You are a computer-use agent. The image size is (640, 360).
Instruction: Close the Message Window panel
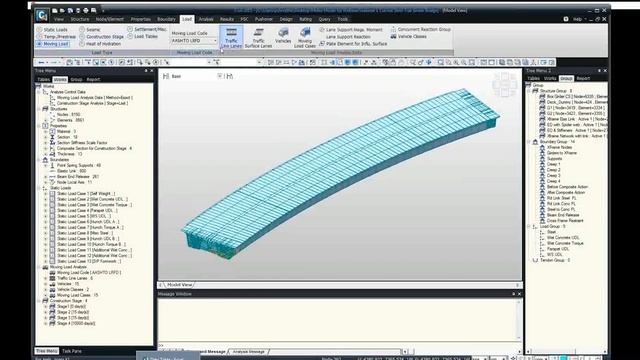coord(519,294)
